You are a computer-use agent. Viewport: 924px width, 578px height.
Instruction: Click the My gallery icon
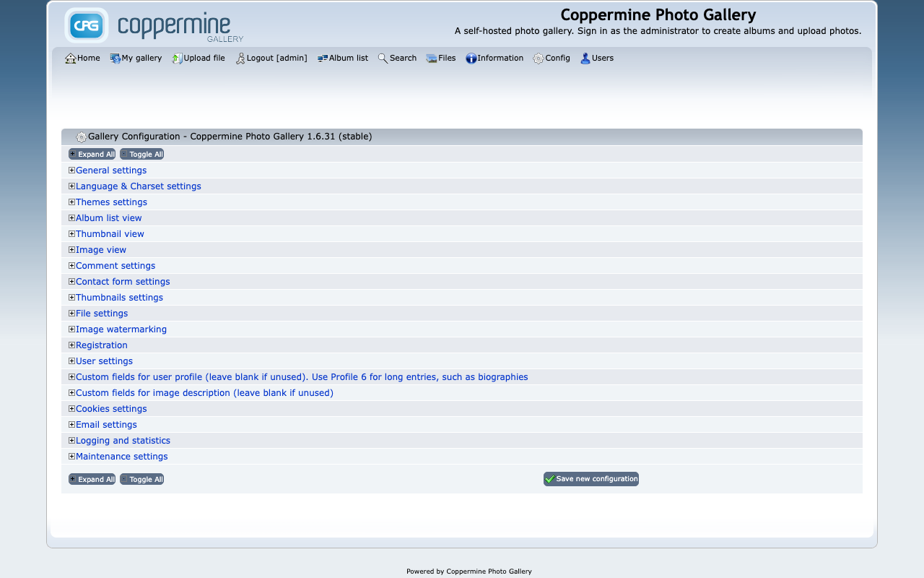click(x=115, y=59)
